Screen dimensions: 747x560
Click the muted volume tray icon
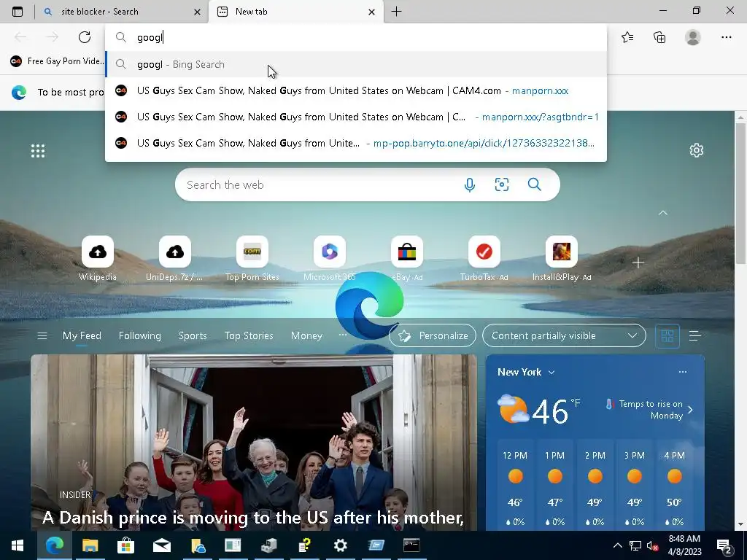coord(653,545)
